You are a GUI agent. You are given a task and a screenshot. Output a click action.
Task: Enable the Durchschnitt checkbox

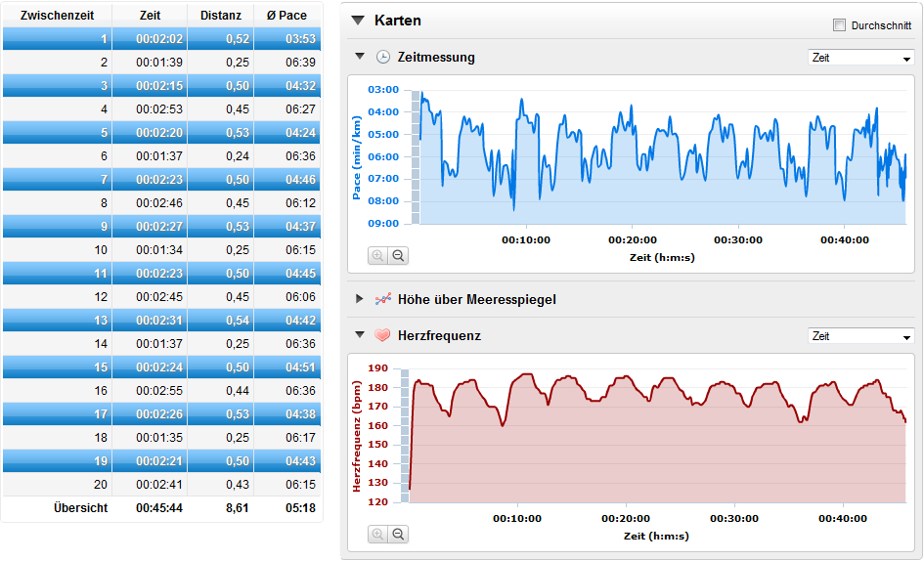coord(839,24)
